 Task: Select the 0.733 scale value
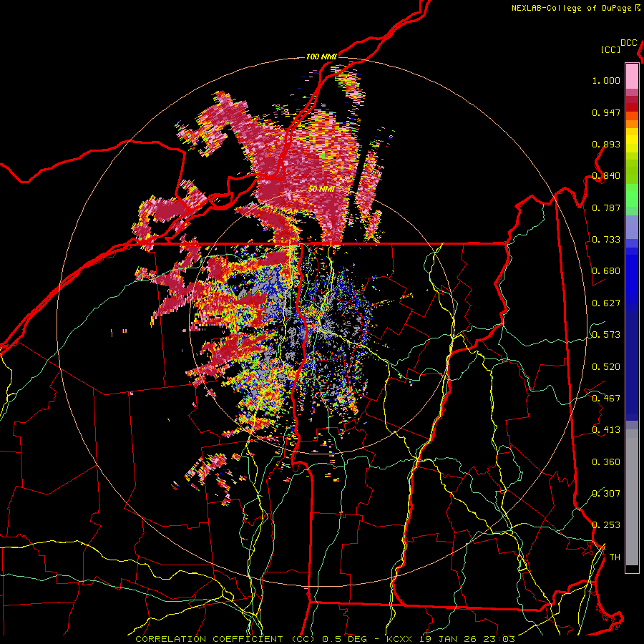606,240
